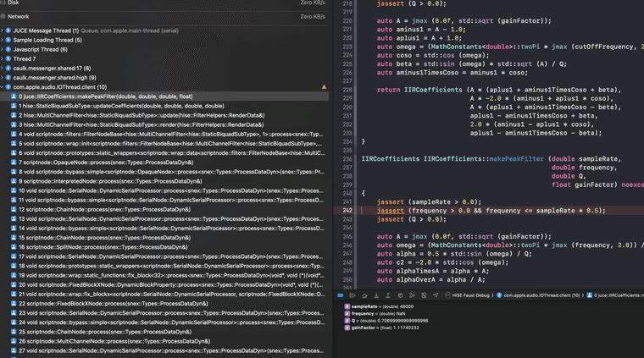This screenshot has width=644, height=358.
Task: Expand JUCE Message Thread (1)
Action: 2,30
